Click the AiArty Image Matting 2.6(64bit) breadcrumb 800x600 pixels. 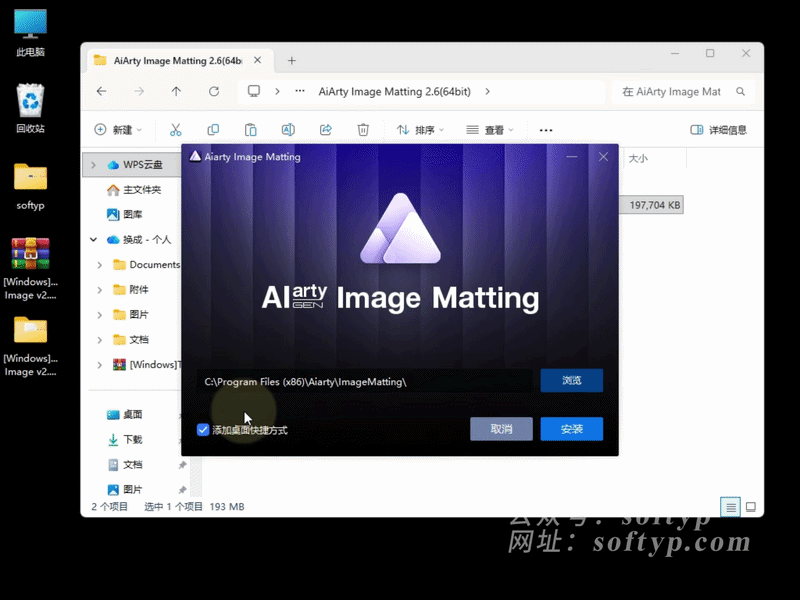pos(394,91)
